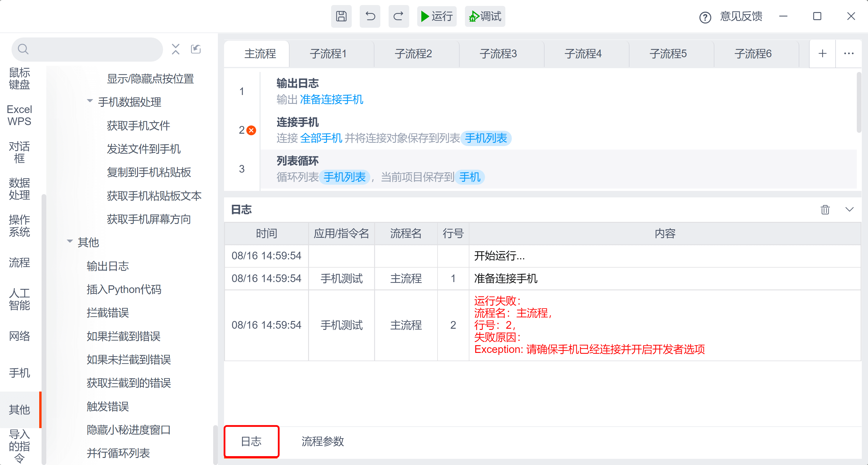
Task: Open the 流程参数 bottom tab
Action: click(x=323, y=441)
